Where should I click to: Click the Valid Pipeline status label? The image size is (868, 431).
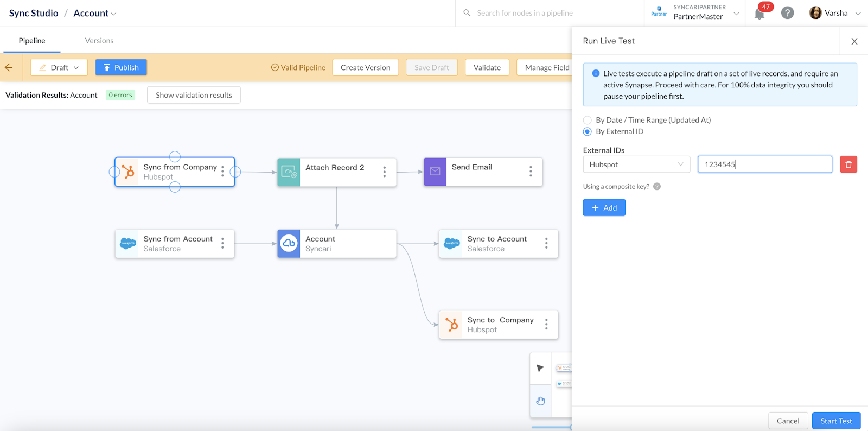point(298,67)
